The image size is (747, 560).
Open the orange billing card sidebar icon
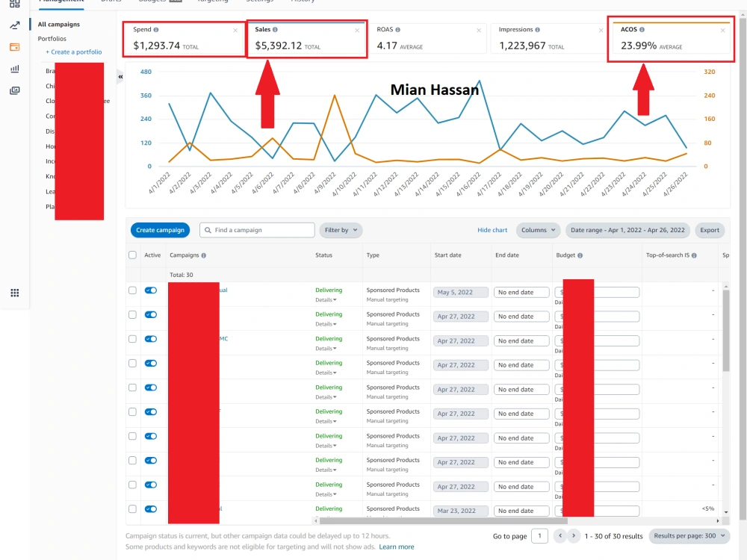click(15, 47)
